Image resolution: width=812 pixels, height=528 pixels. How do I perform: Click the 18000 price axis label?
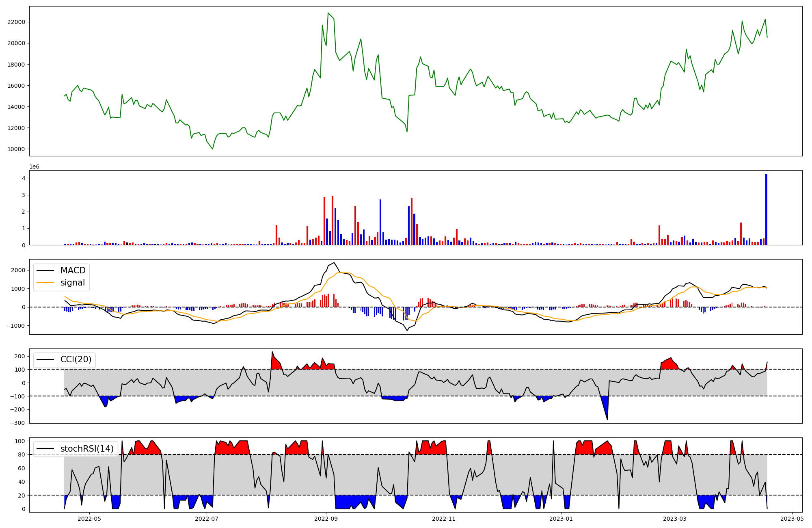click(x=16, y=64)
